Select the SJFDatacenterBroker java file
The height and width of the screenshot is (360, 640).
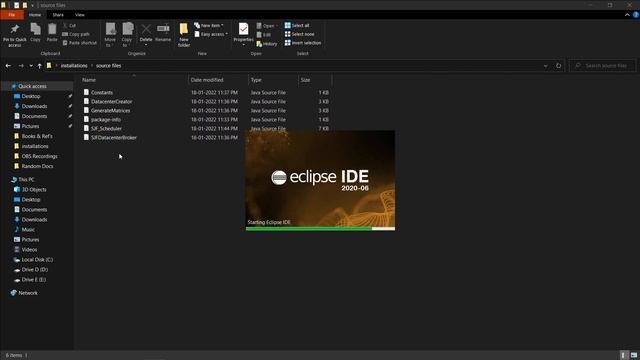[113, 138]
